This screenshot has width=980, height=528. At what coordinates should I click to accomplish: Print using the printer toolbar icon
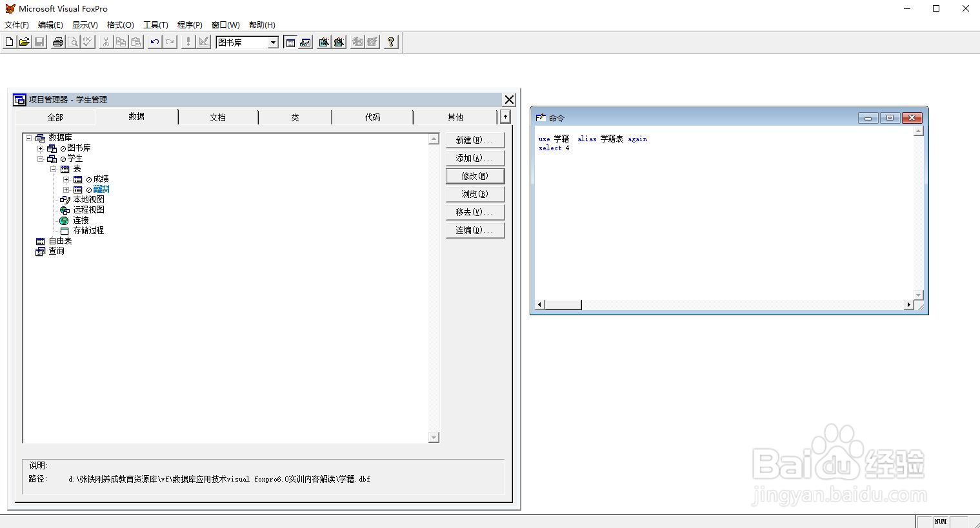click(58, 42)
